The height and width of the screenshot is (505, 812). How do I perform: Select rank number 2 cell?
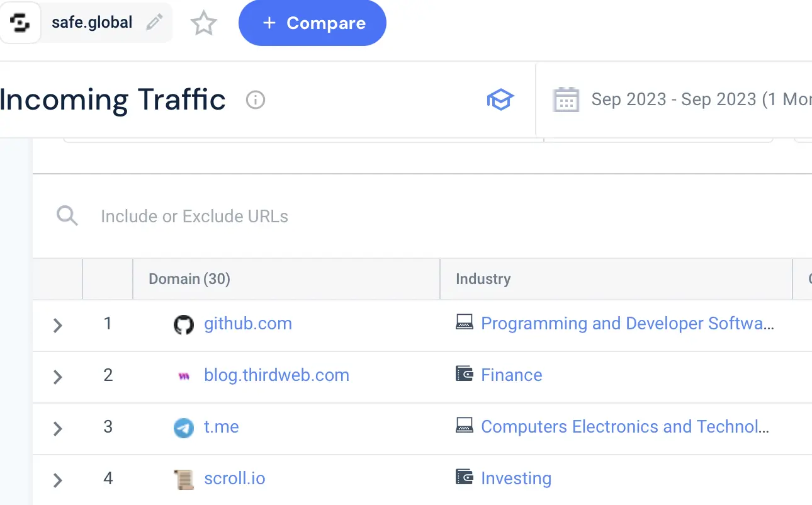tap(108, 375)
